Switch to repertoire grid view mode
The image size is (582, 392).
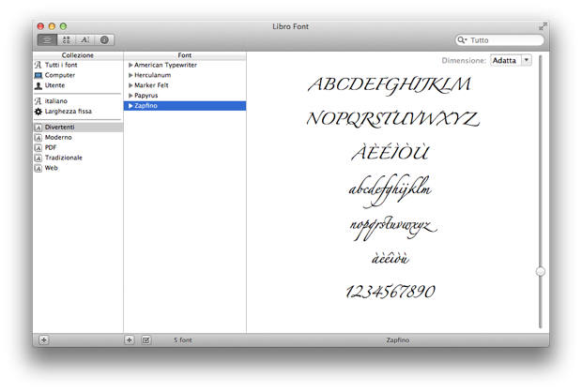tap(66, 40)
